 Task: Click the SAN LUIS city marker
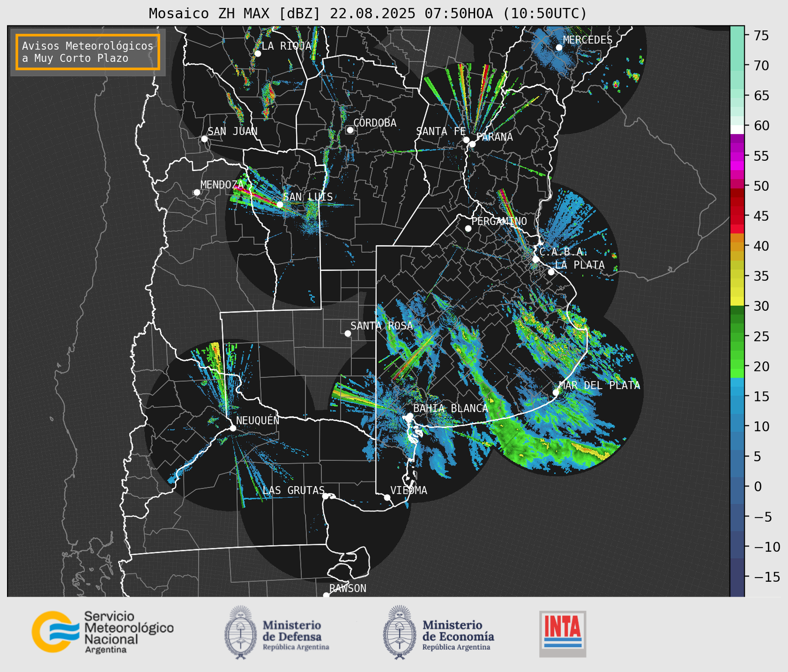[x=280, y=204]
